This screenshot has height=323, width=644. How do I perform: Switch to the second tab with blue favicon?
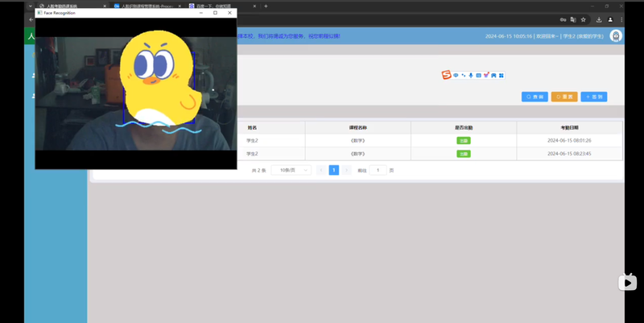[x=146, y=6]
